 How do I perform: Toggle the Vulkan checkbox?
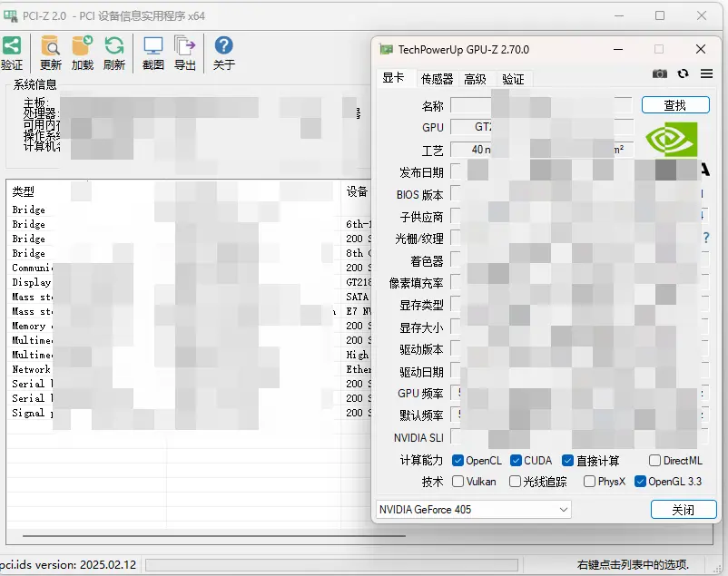pos(457,482)
